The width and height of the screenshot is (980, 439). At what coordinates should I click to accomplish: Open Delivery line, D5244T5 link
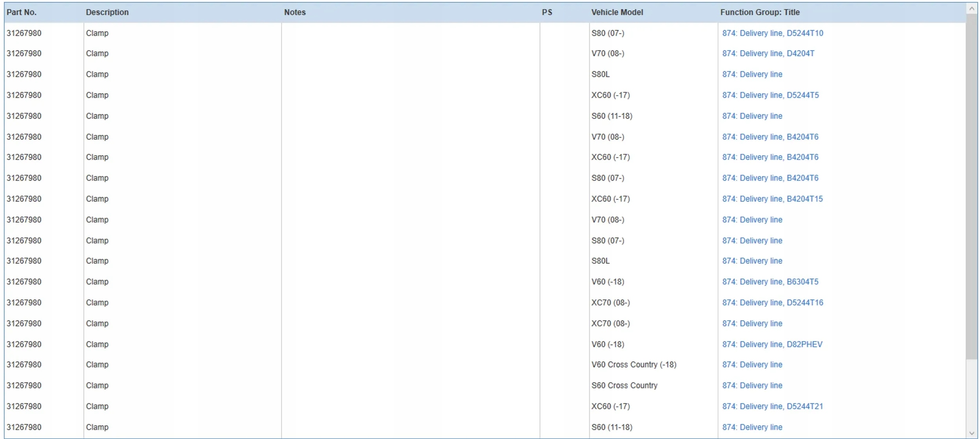click(x=770, y=95)
